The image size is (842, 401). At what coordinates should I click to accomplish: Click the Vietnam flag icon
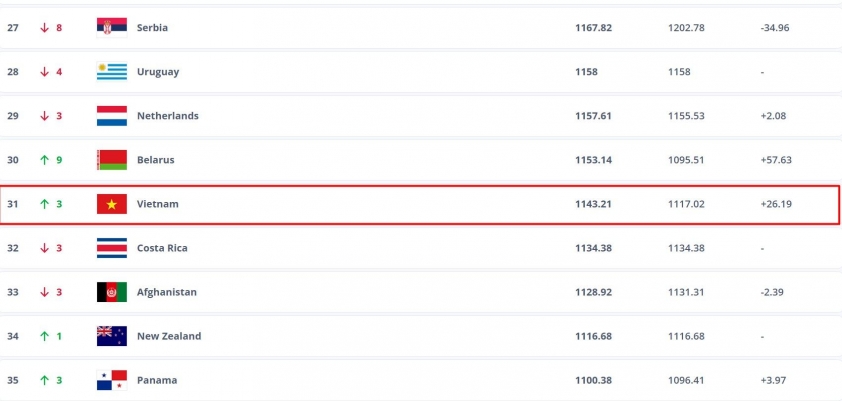click(112, 204)
